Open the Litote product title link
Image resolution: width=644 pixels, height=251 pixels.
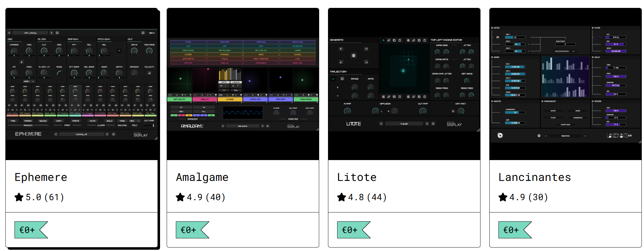pyautogui.click(x=357, y=177)
